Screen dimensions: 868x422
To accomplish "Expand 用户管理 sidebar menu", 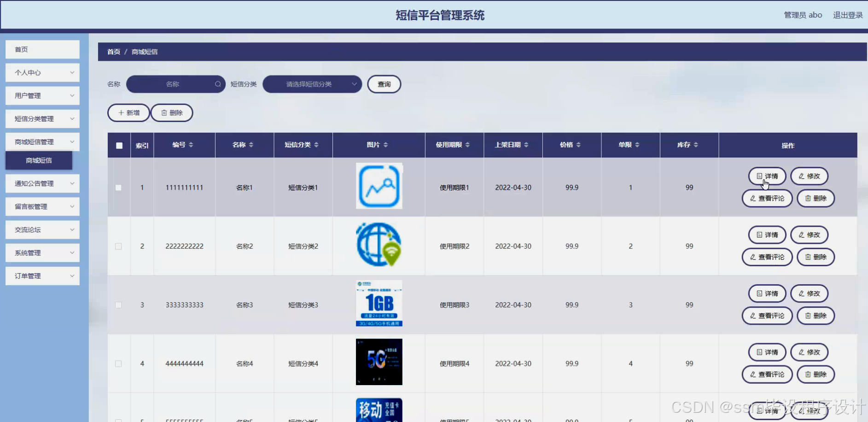I will pos(42,95).
